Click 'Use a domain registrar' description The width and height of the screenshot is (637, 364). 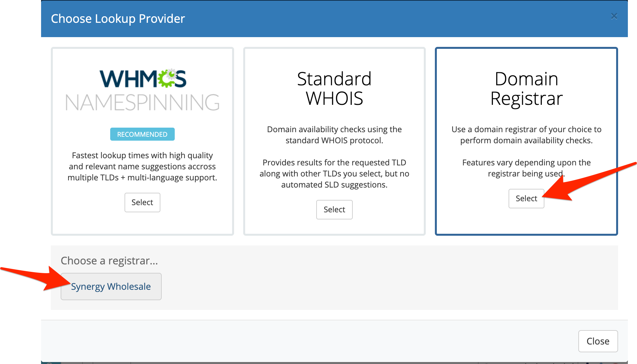click(x=526, y=135)
